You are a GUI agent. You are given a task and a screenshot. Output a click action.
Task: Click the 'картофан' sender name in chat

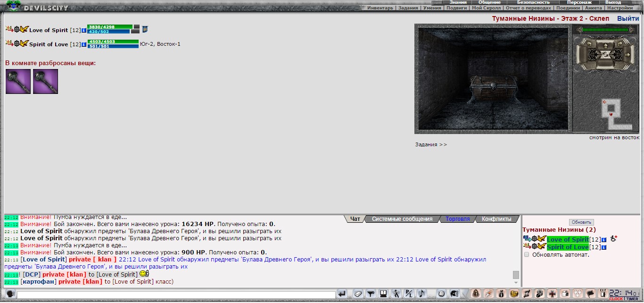coord(38,282)
